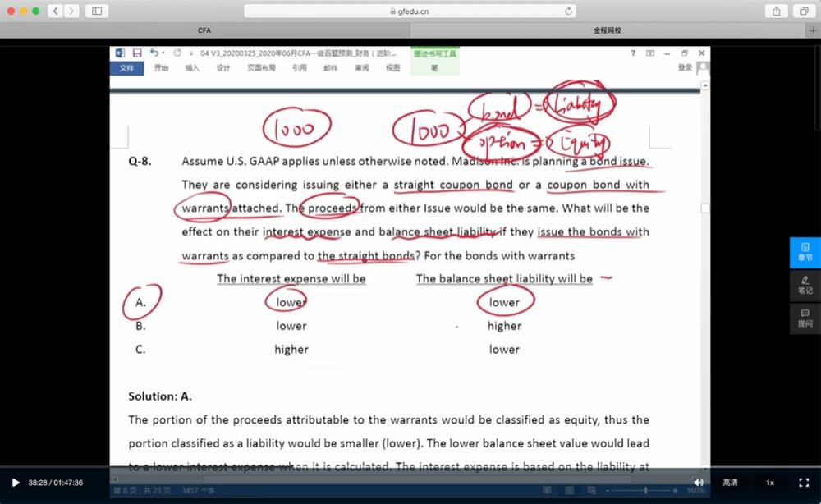Expand the undo history dropdown arrow
Image resolution: width=821 pixels, height=504 pixels.
pos(163,53)
